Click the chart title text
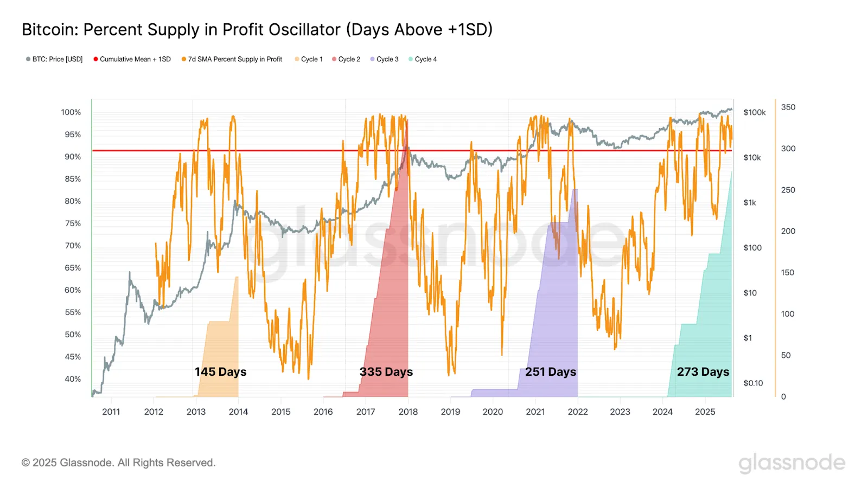This screenshot has width=868, height=488. [x=257, y=29]
